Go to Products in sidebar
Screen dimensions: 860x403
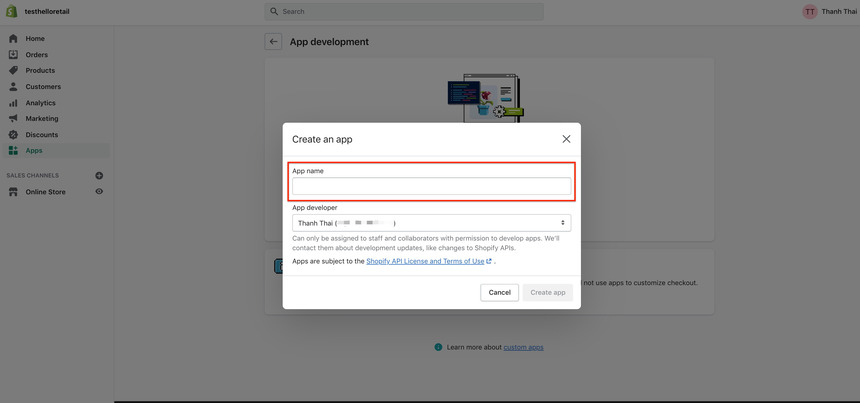tap(40, 70)
